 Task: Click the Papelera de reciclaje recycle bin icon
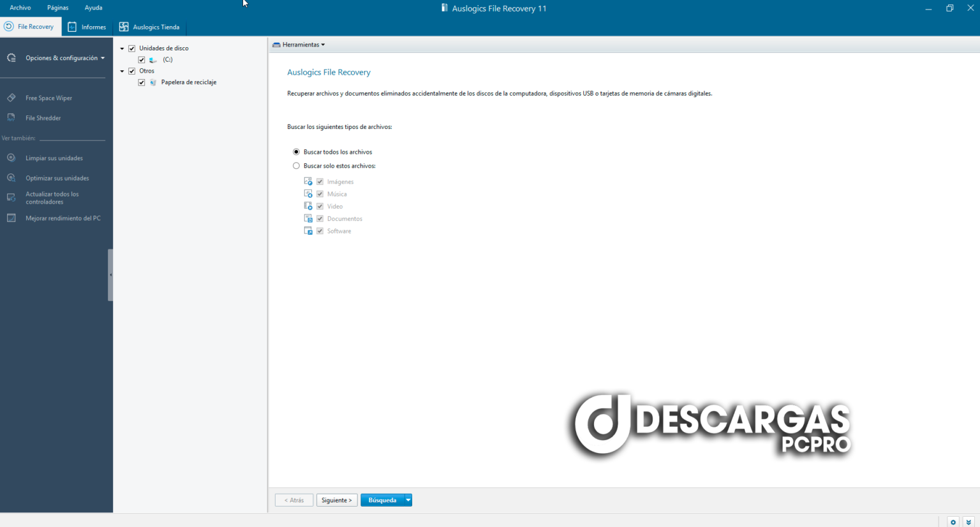click(x=153, y=82)
